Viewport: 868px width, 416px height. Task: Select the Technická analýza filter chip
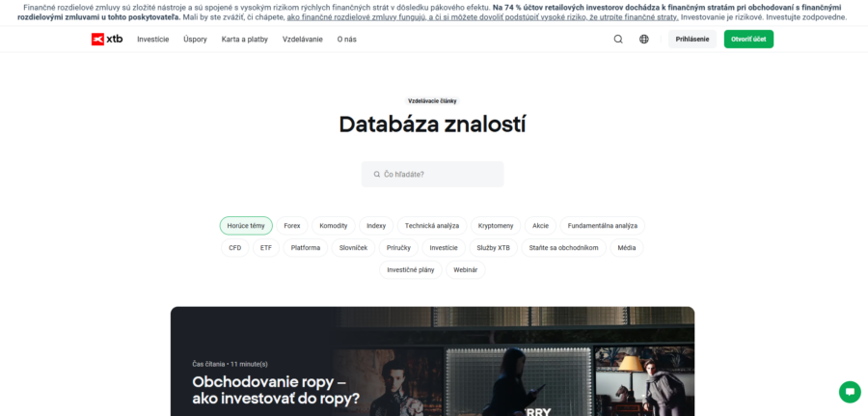pyautogui.click(x=432, y=226)
